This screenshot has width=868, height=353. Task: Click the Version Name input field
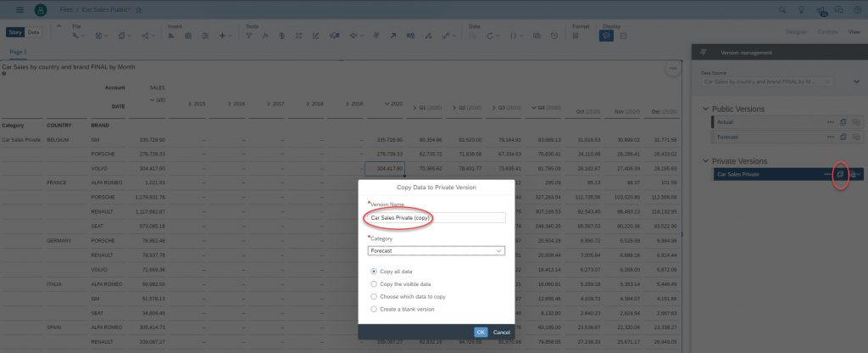click(x=437, y=218)
